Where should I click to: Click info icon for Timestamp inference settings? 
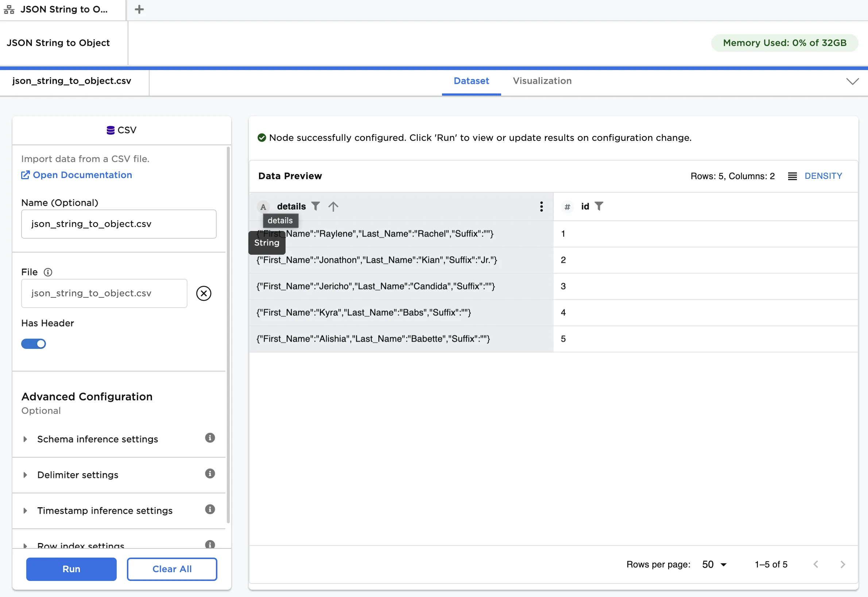(210, 509)
